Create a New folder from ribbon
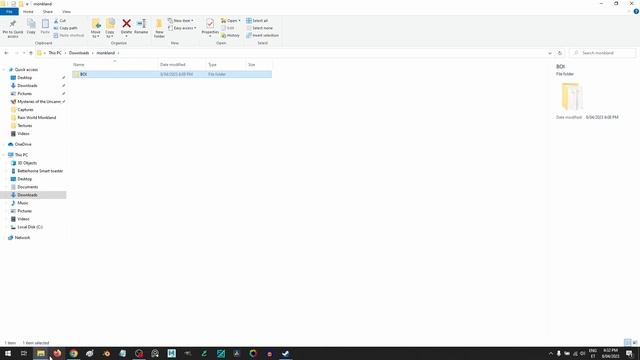This screenshot has width=640, height=360. pos(159,29)
